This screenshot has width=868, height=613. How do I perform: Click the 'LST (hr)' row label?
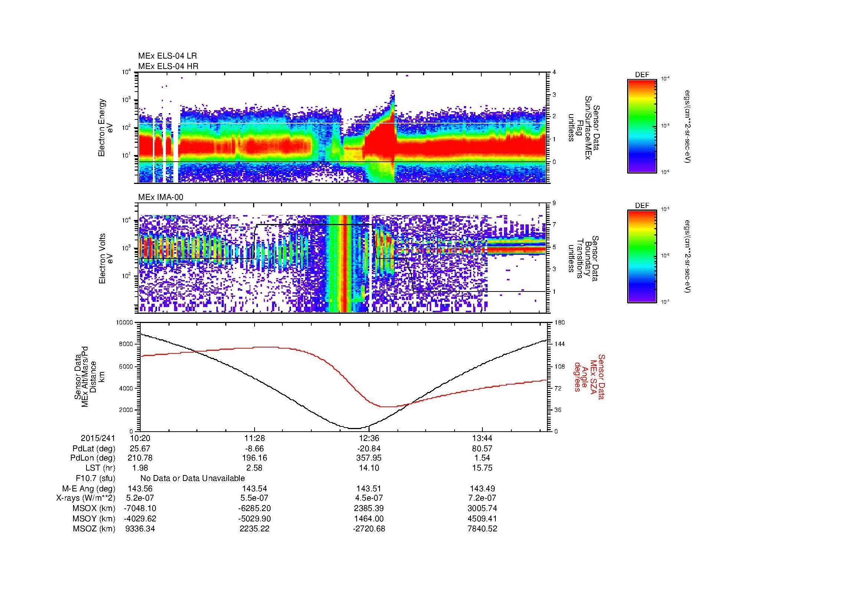pos(100,468)
